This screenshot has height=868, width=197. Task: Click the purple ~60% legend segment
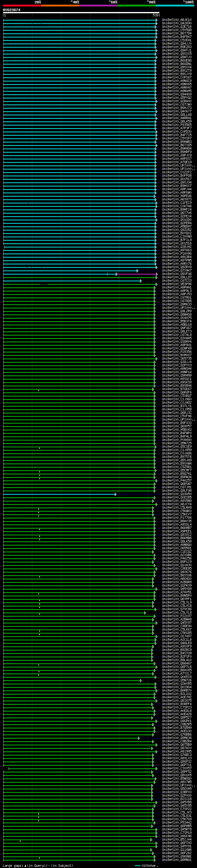98,6
